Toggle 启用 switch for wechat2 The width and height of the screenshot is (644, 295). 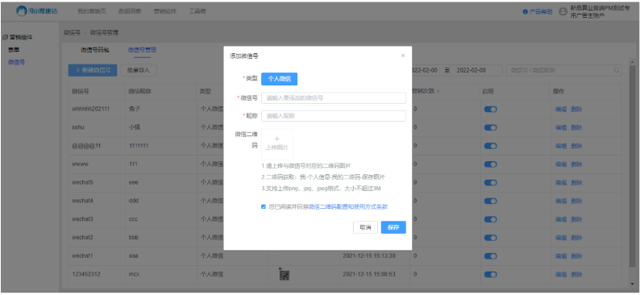pos(490,238)
